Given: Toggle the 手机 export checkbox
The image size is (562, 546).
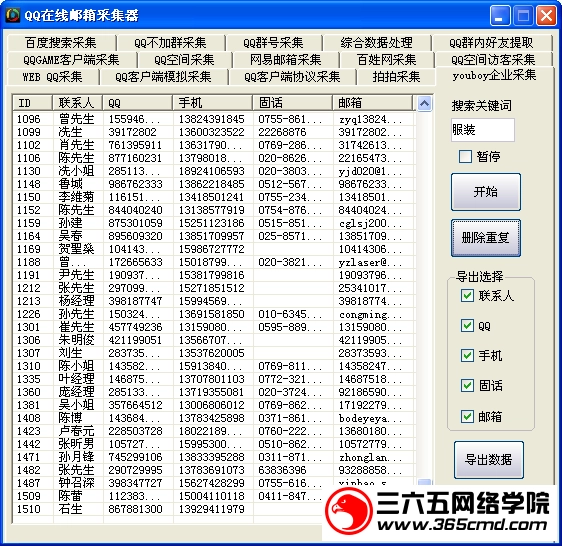Looking at the screenshot, I should (x=467, y=355).
